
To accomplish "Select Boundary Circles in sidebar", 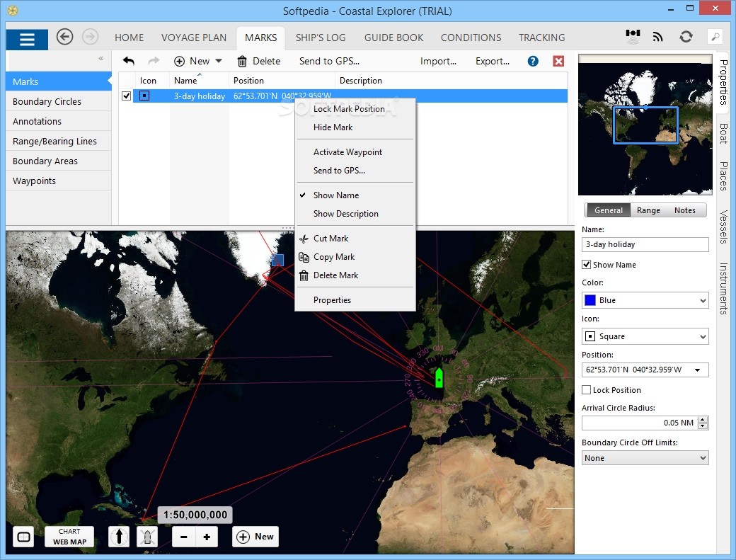I will pos(59,101).
